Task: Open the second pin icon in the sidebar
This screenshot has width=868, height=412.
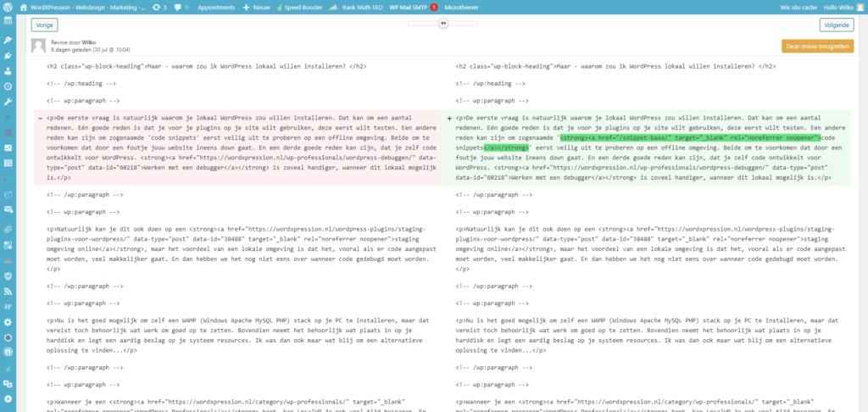Action: (8, 56)
